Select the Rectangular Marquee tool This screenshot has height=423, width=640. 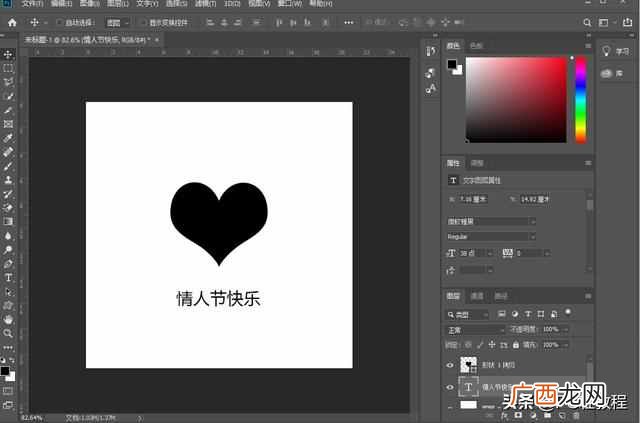click(x=8, y=68)
